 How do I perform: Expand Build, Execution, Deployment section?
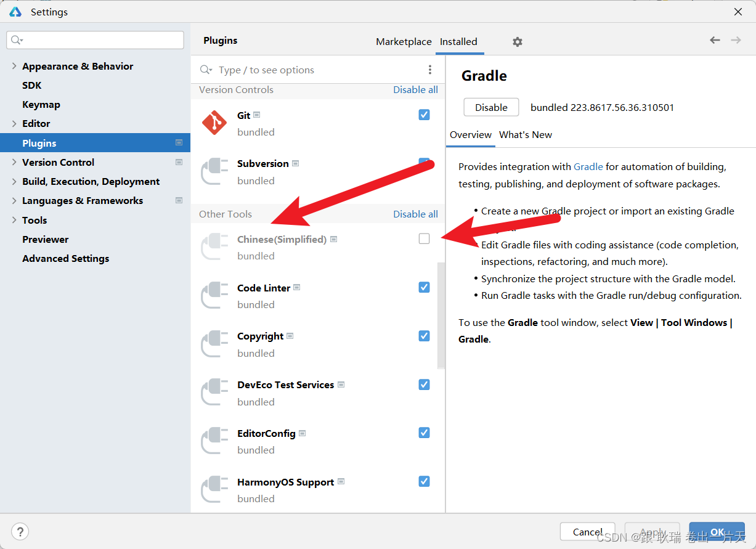14,181
